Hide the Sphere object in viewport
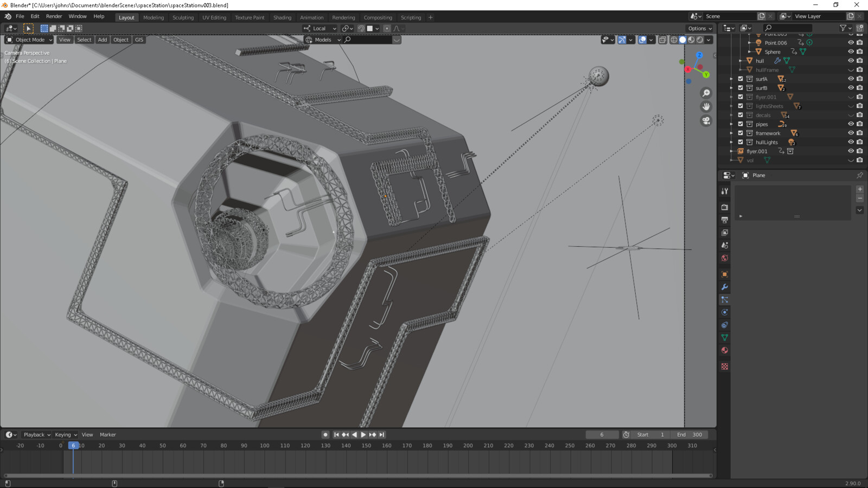Viewport: 868px width, 488px height. pos(851,52)
